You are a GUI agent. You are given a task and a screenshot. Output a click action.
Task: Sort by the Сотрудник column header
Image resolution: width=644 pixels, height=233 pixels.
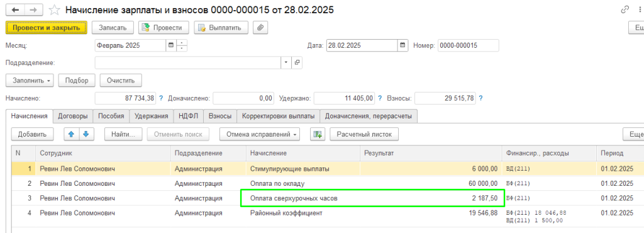(103, 153)
